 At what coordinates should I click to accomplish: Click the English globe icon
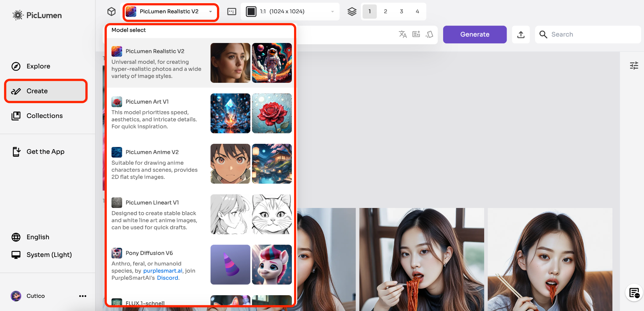click(x=16, y=237)
